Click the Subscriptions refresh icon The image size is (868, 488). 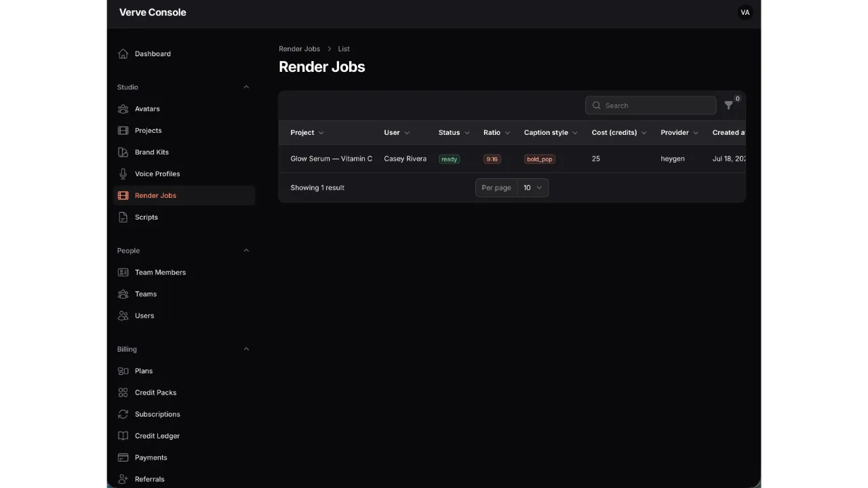pyautogui.click(x=123, y=414)
